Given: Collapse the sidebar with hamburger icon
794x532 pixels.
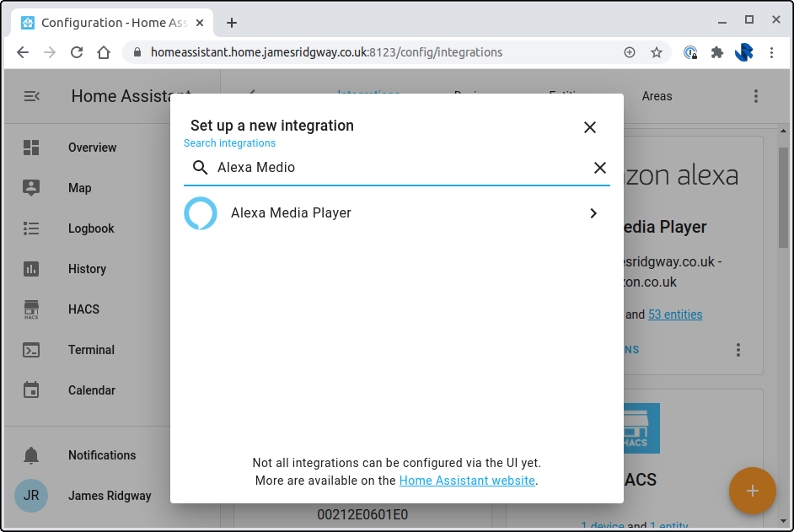Looking at the screenshot, I should [31, 96].
